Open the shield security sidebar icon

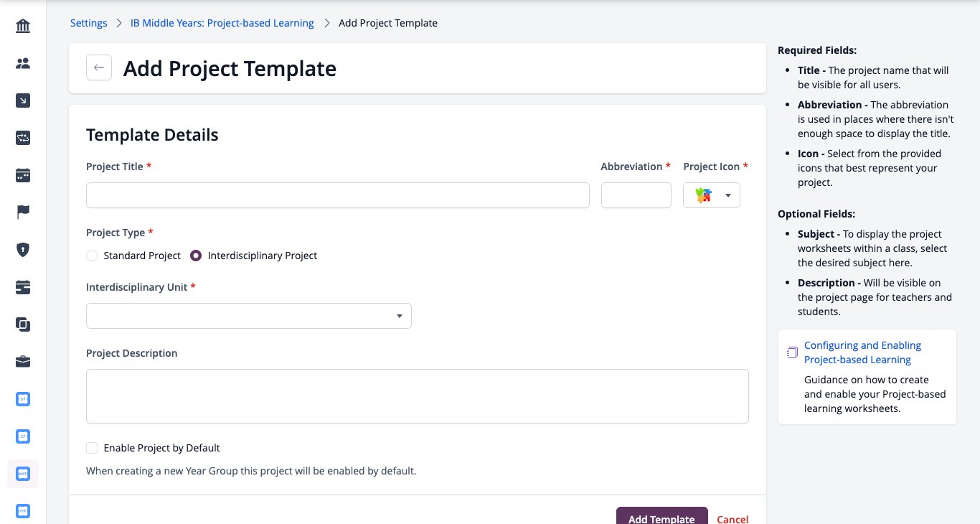click(x=23, y=250)
